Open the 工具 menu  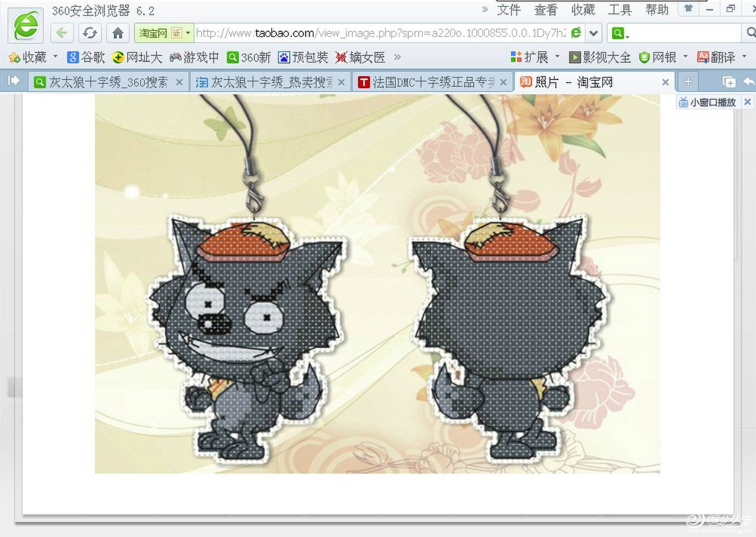[x=620, y=10]
